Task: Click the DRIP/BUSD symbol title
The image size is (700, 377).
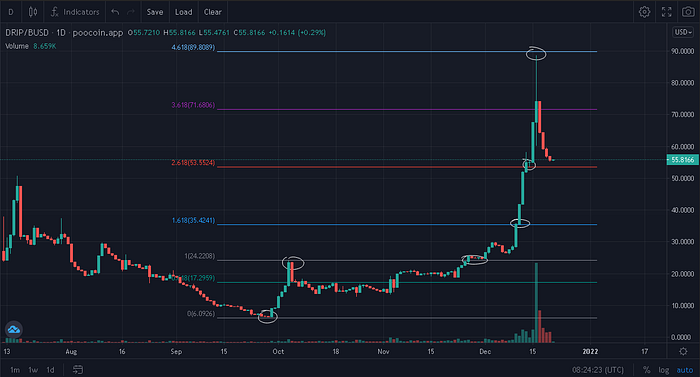Action: [x=26, y=33]
